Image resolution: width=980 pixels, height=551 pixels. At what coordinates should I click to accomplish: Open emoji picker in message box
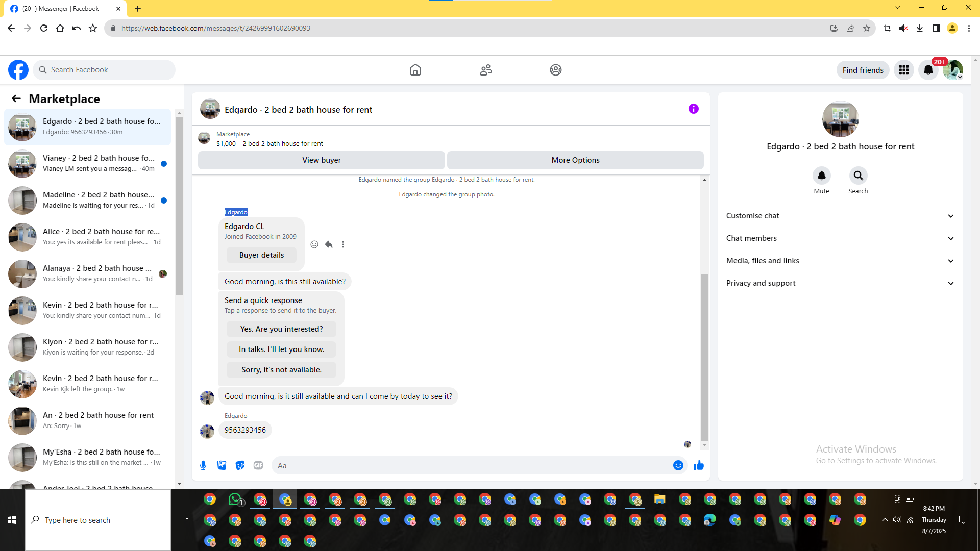tap(678, 465)
